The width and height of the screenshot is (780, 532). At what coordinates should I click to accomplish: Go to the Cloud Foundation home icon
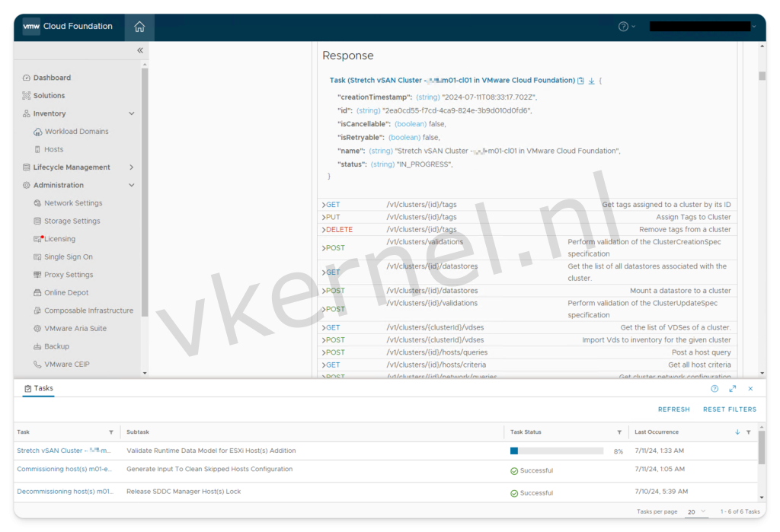(139, 27)
